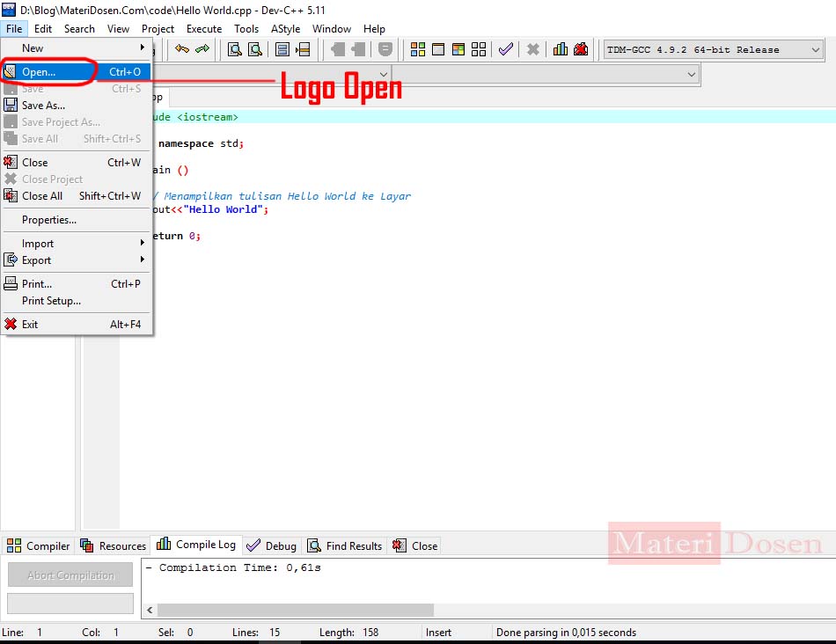Viewport: 836px width, 644px height.
Task: Switch to the Debug bottom tab
Action: point(271,546)
